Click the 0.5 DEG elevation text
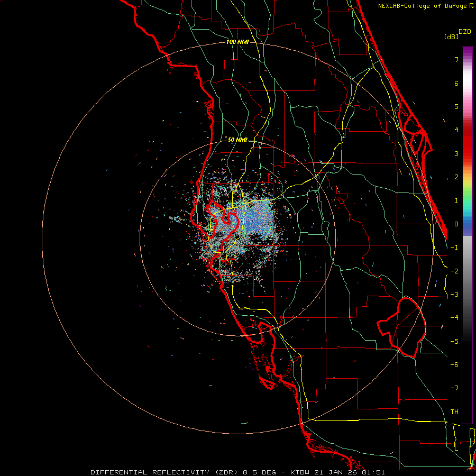Viewport: 476px width, 476px height. click(x=259, y=472)
